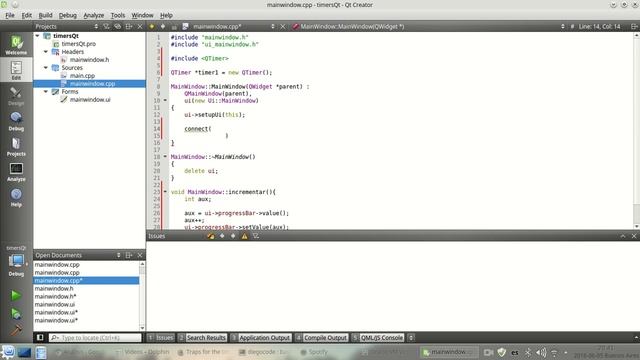Split the editor view
The image size is (640, 360).
634,27
